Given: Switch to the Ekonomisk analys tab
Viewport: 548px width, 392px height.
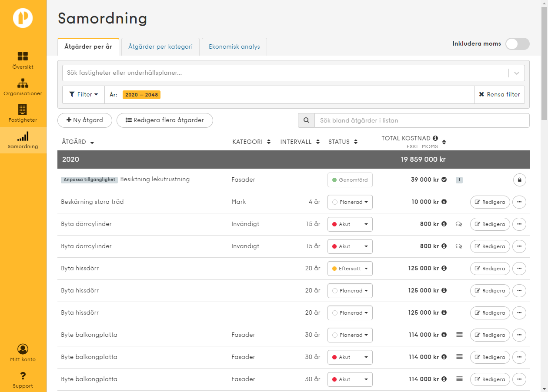Looking at the screenshot, I should pos(234,47).
